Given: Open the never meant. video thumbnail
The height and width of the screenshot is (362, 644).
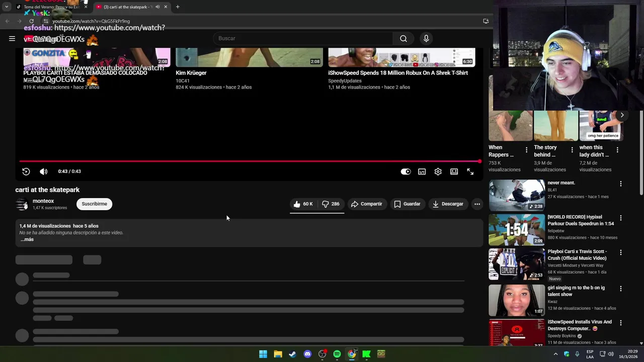Looking at the screenshot, I should (x=517, y=195).
